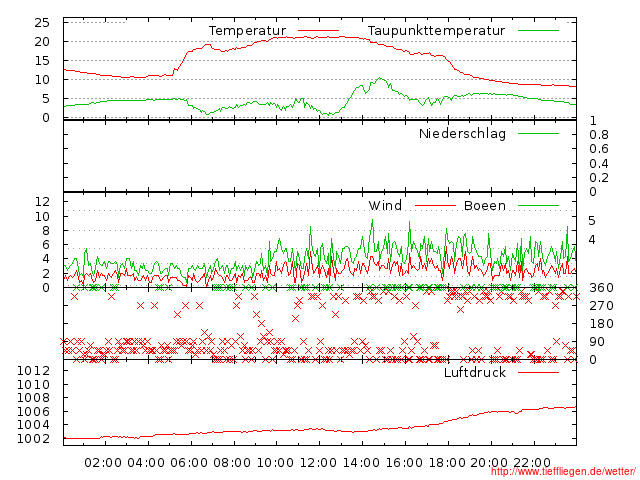640x480 pixels.
Task: Select the Temperatur legend label
Action: pyautogui.click(x=247, y=31)
